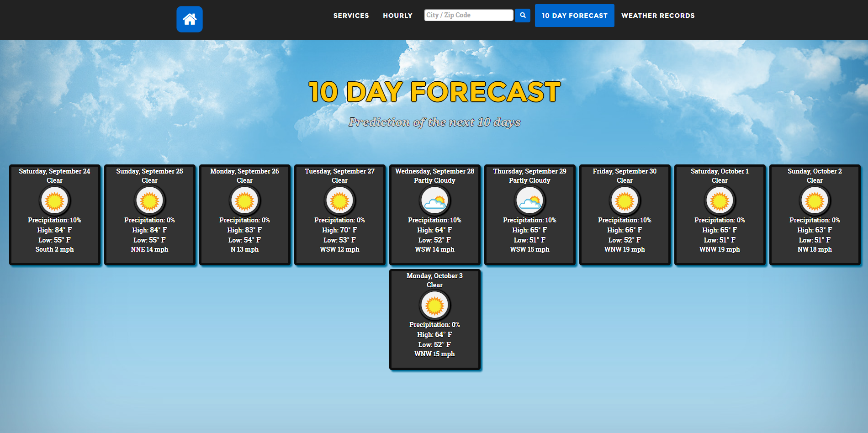868x433 pixels.
Task: Click 'NNE 14 mph' wind text
Action: [x=149, y=249]
